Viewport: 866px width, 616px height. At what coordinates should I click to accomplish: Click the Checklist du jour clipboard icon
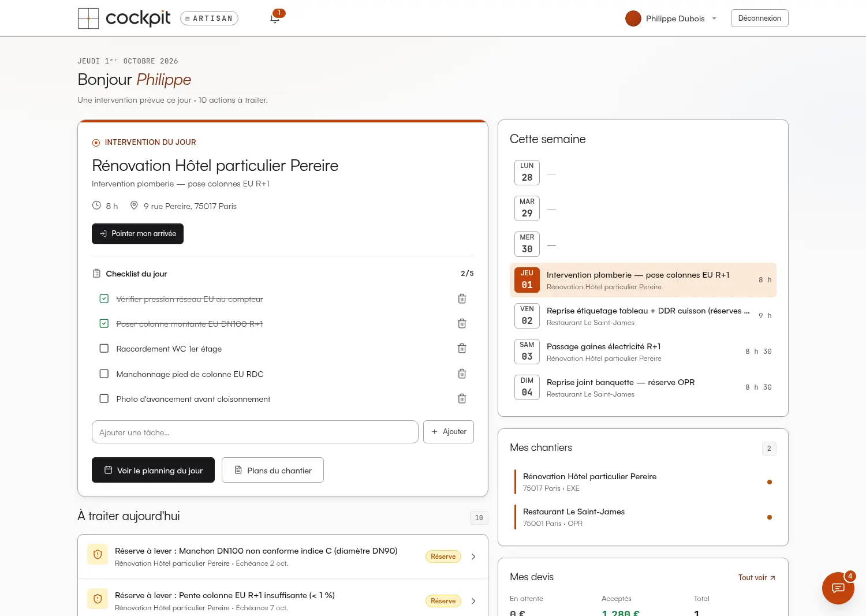96,274
